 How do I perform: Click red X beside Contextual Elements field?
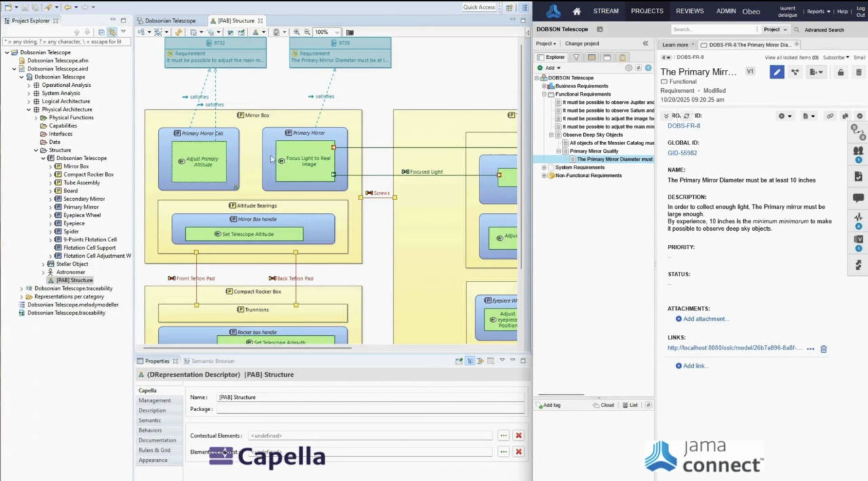[x=519, y=436]
